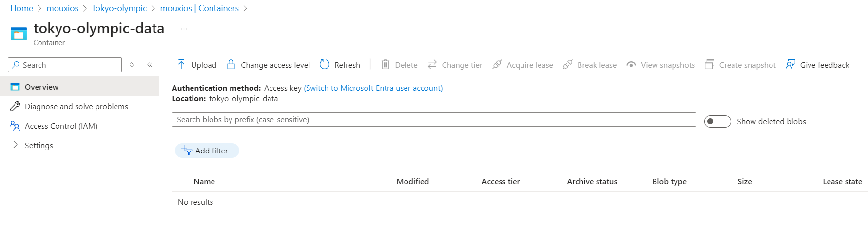Focus the Search blobs by prefix field

click(x=434, y=119)
